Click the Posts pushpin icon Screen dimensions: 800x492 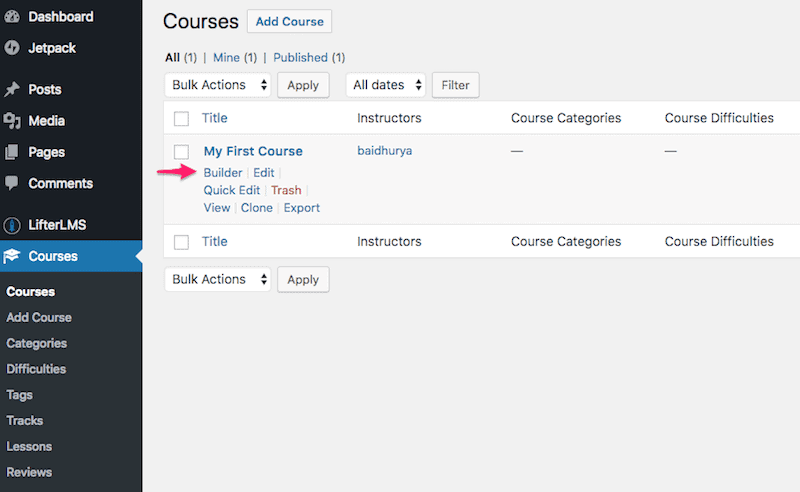(x=12, y=89)
